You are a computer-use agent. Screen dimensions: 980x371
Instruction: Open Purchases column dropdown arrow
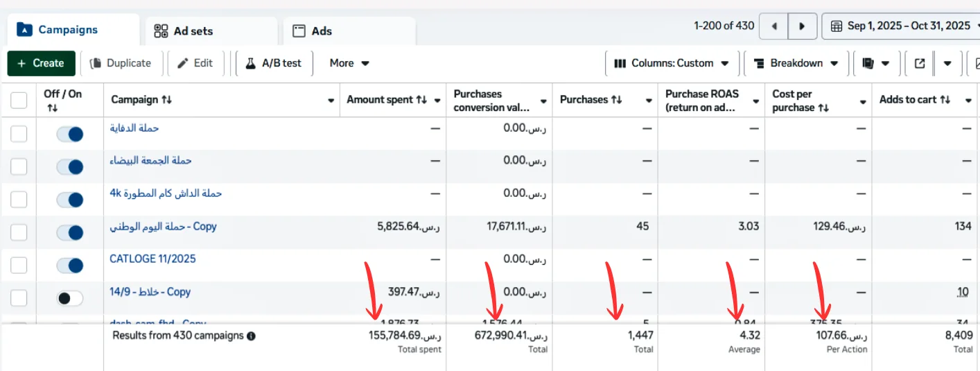[649, 101]
